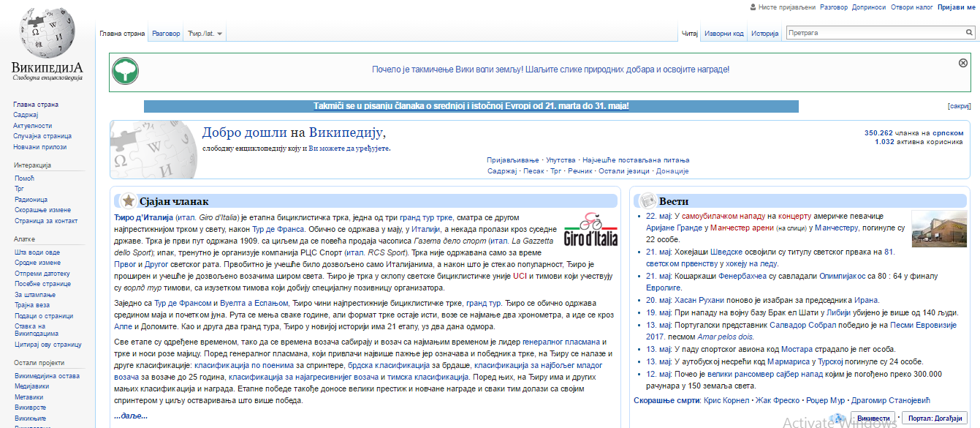Click ...даље... to read more
The image size is (980, 428).
coord(131,416)
